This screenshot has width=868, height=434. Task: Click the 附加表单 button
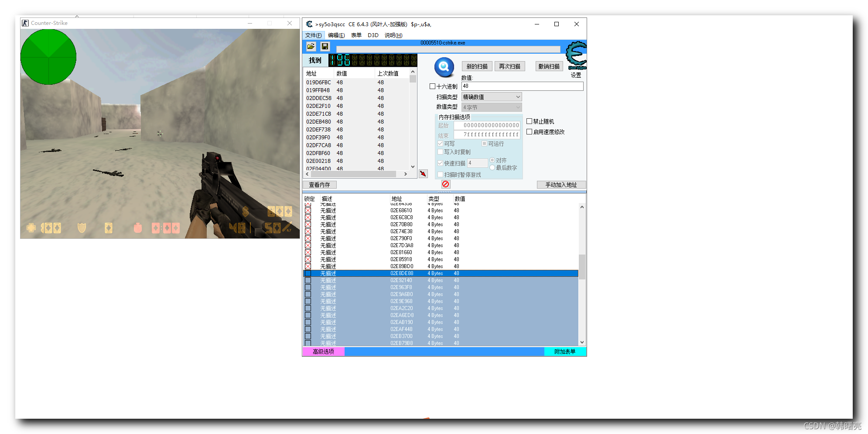click(565, 351)
